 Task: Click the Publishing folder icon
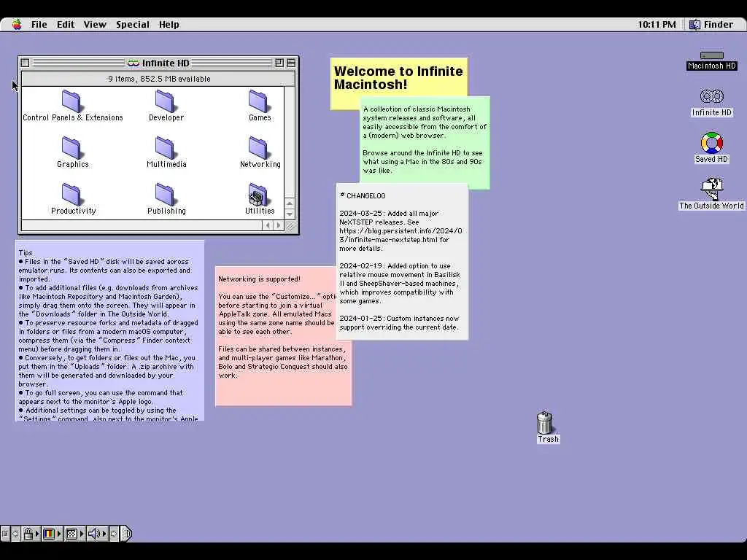[166, 194]
